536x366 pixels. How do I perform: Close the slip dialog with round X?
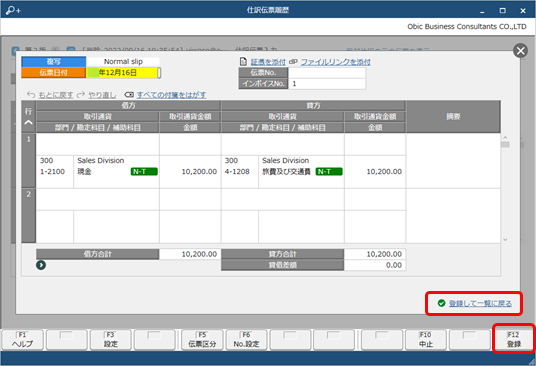[x=520, y=51]
